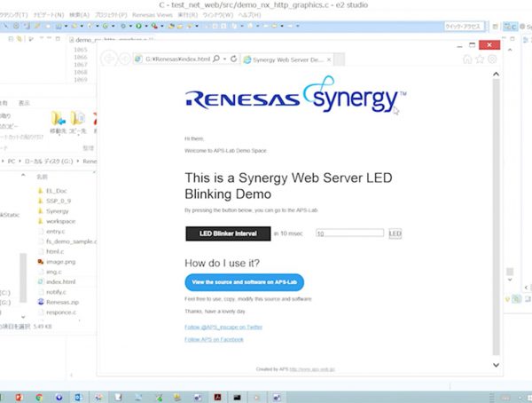Click PC in Explorer breadcrumb path
532x403 pixels.
pyautogui.click(x=12, y=161)
